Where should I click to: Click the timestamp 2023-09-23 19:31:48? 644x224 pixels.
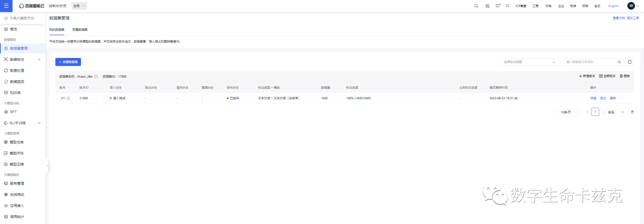point(503,99)
